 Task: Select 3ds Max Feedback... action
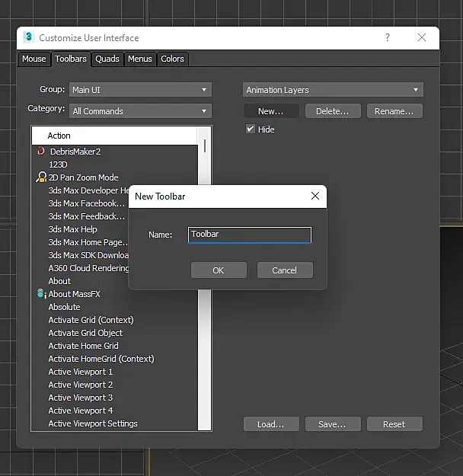87,216
